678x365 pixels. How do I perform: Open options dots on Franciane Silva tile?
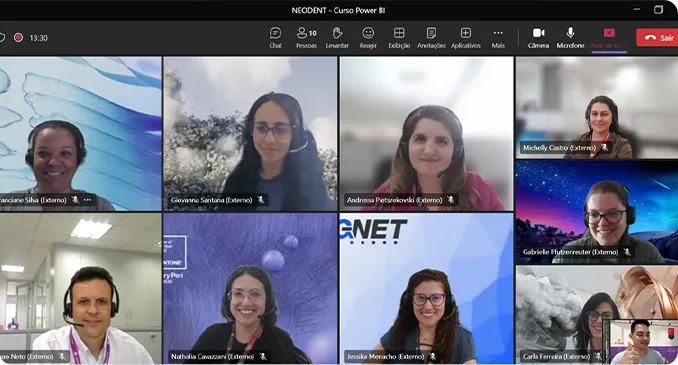click(x=87, y=200)
